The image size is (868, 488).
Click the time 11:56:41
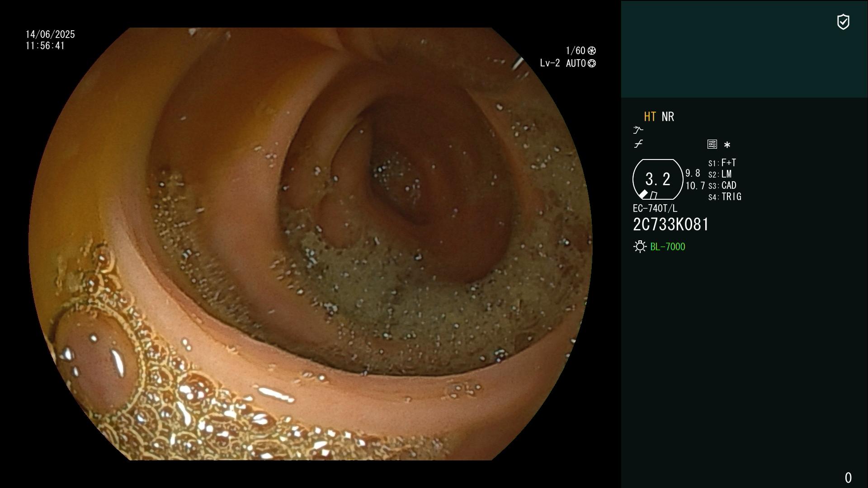pos(45,46)
